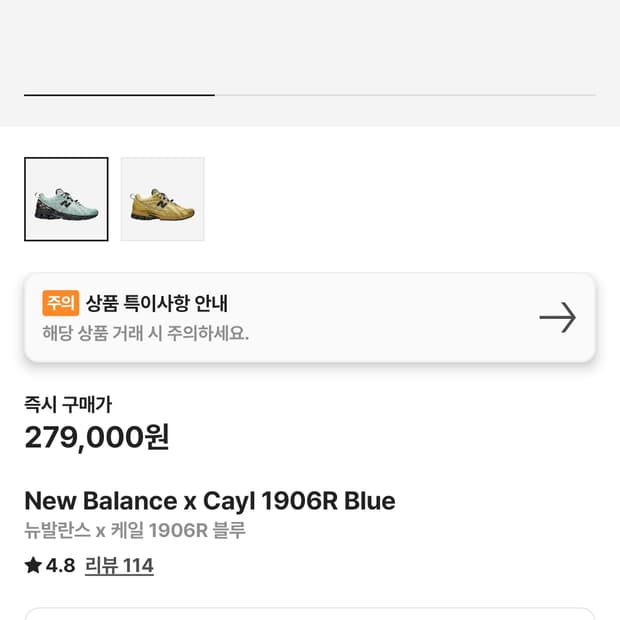
Task: Click the empty middle area of the notice banner
Action: pyautogui.click(x=400, y=318)
